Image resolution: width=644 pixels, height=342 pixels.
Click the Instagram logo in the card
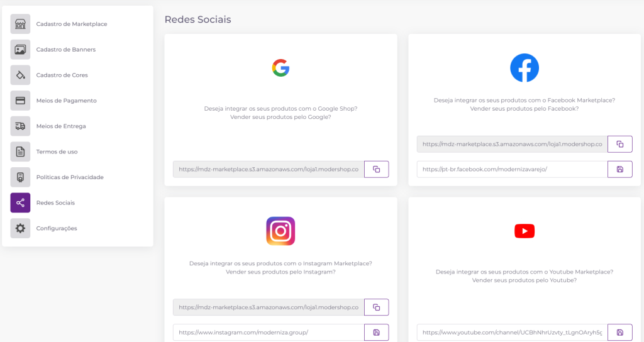tap(280, 231)
